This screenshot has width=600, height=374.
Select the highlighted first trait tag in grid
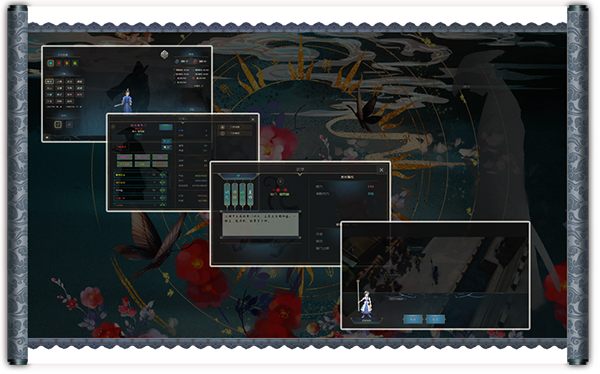coord(49,82)
